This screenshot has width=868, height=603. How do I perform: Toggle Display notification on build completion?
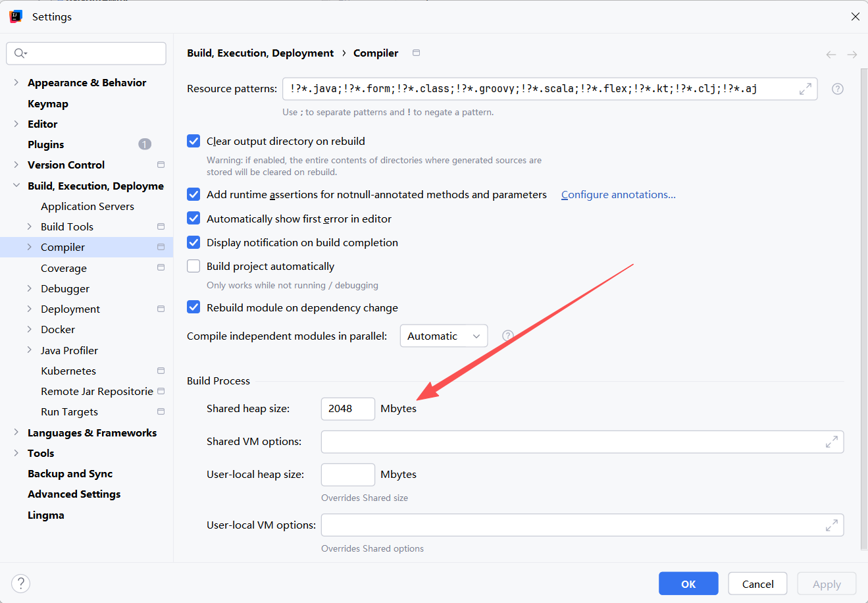[x=193, y=242]
